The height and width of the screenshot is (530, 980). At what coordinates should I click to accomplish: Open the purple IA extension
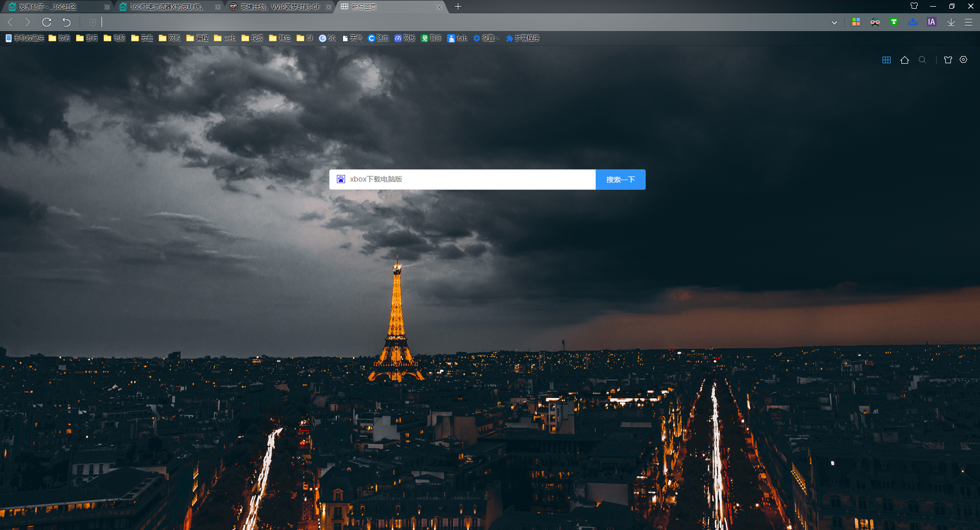tap(932, 22)
